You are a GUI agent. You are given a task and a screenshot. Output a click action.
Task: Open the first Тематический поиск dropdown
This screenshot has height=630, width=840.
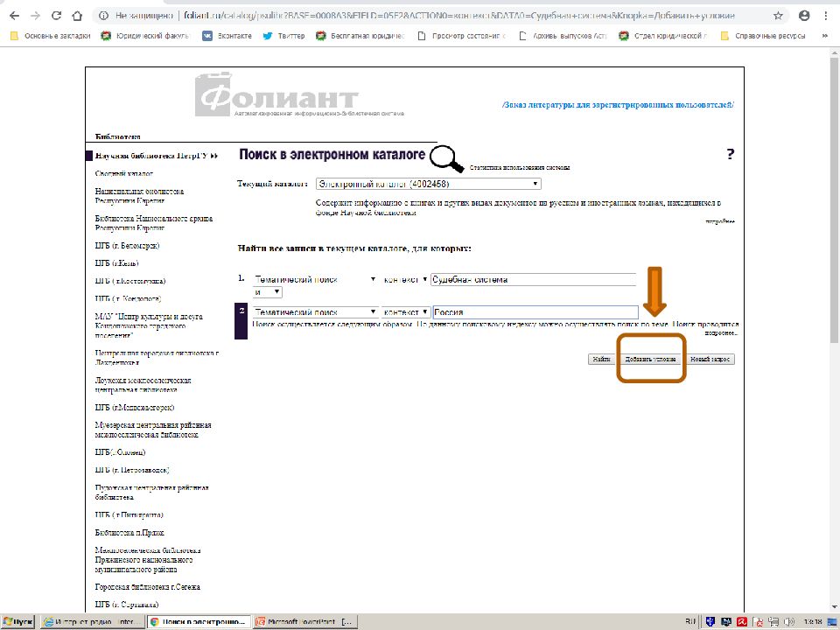point(313,279)
